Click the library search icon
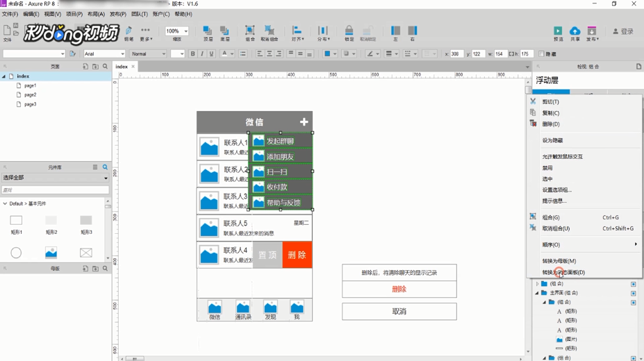The image size is (644, 361). 105,167
